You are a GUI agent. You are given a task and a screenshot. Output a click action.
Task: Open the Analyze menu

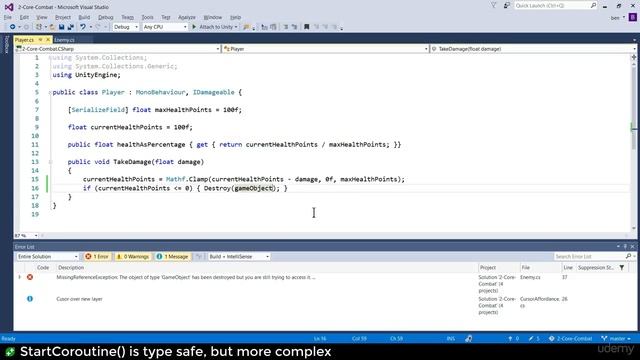pos(187,17)
